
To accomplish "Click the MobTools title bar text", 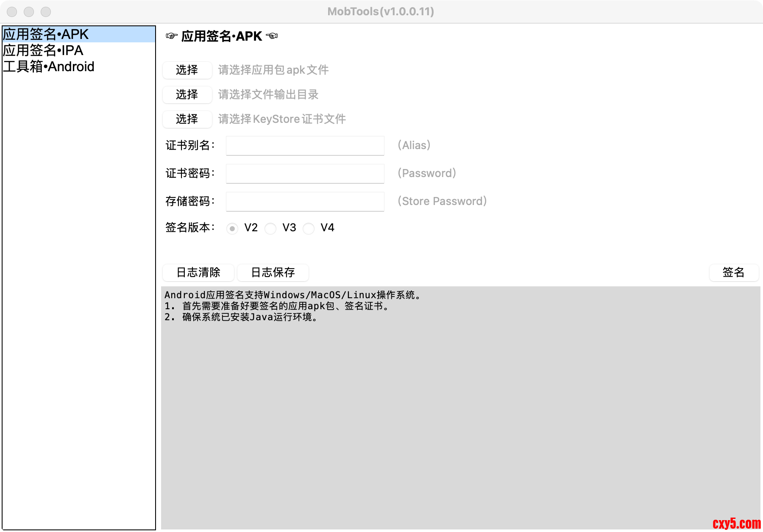I will pyautogui.click(x=381, y=11).
